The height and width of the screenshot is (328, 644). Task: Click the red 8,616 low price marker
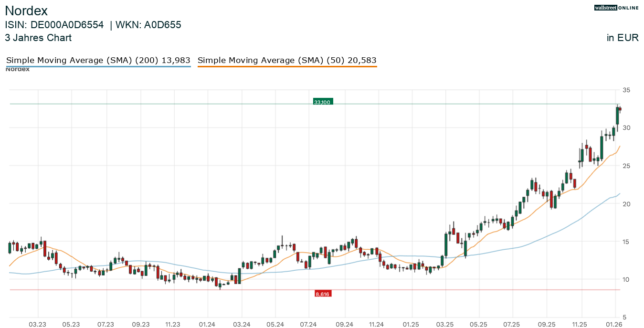[x=323, y=294]
